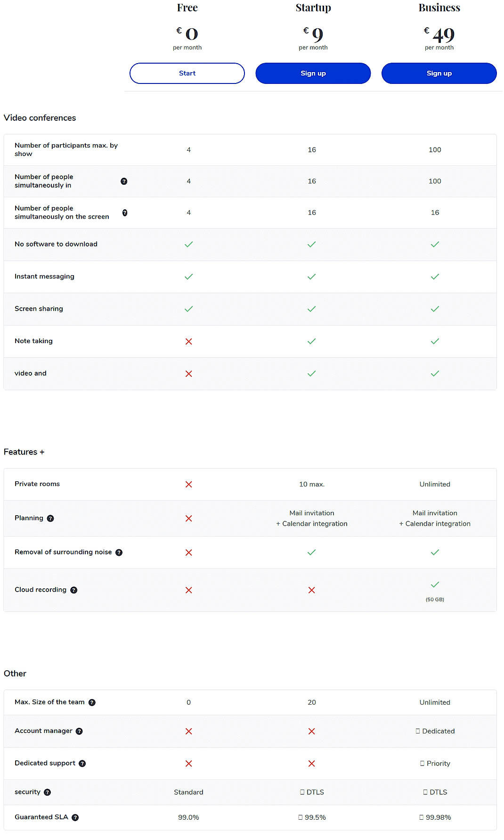Click help icon for removal of surrounding noise

119,552
